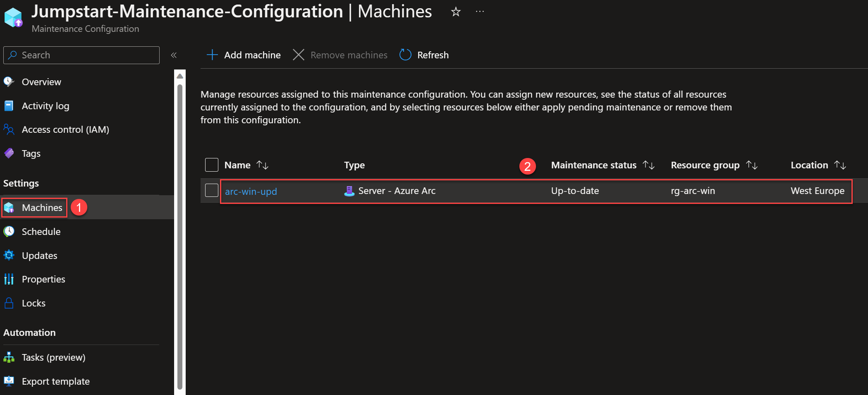
Task: Click the Locks padlock icon
Action: (9, 303)
